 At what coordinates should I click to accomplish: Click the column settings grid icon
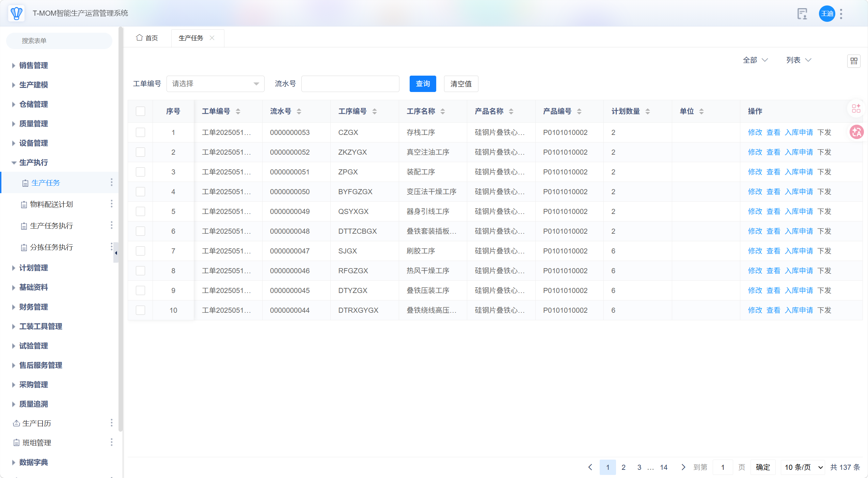[x=854, y=61]
